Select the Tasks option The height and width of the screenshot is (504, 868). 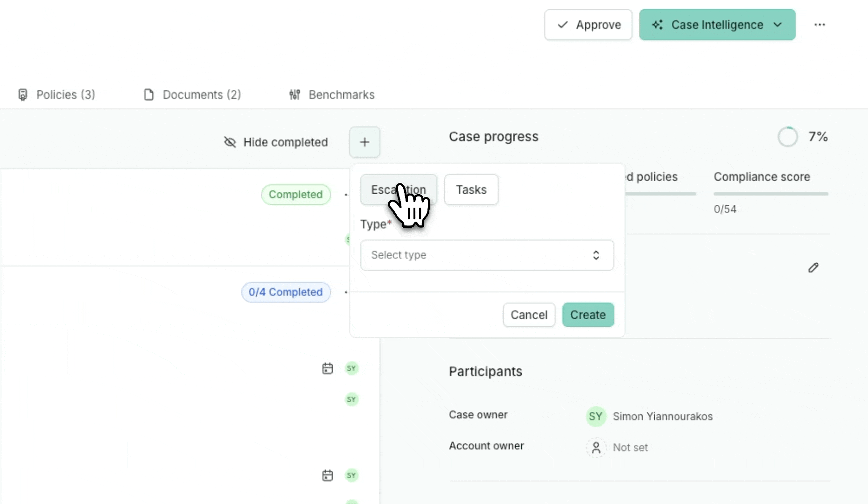471,189
